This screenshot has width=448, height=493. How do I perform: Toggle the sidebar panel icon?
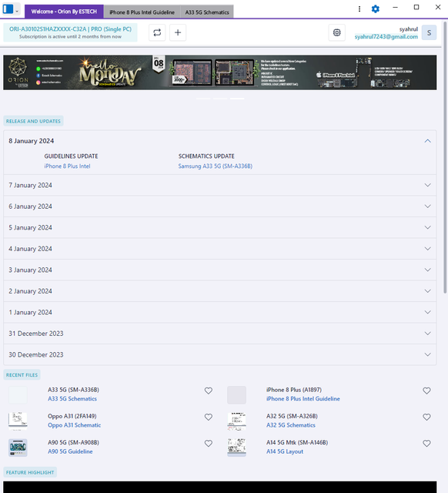pos(8,9)
